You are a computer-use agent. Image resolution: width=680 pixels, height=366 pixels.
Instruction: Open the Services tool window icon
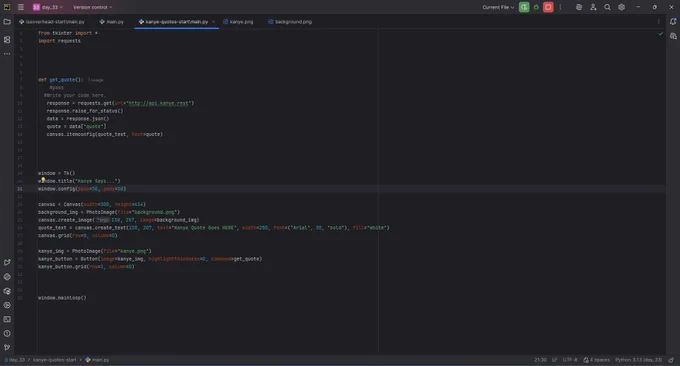[7, 305]
